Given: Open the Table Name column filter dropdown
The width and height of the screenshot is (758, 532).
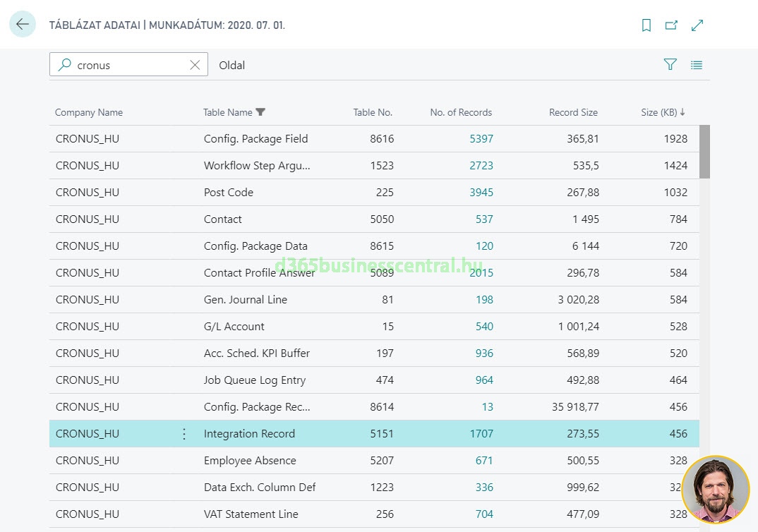Looking at the screenshot, I should [x=260, y=112].
